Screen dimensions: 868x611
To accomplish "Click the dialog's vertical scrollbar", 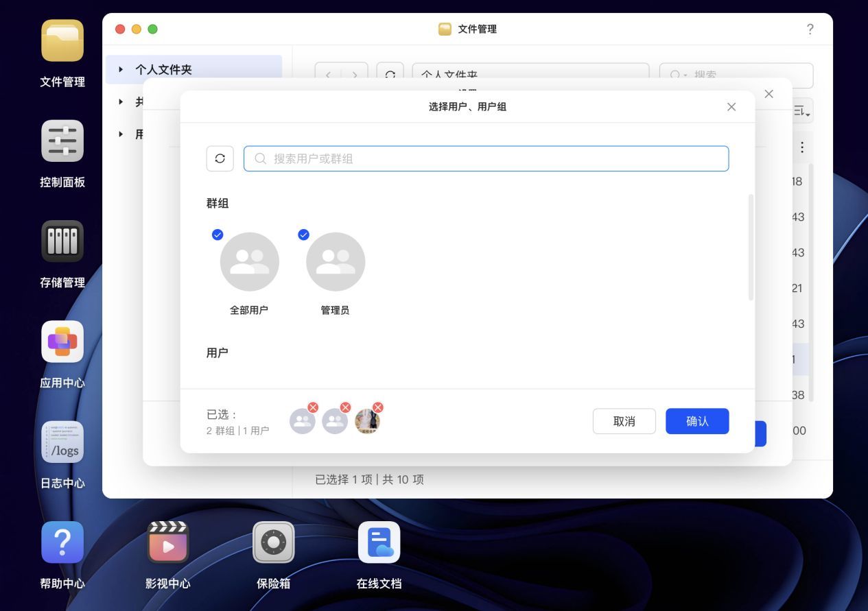I will [751, 247].
